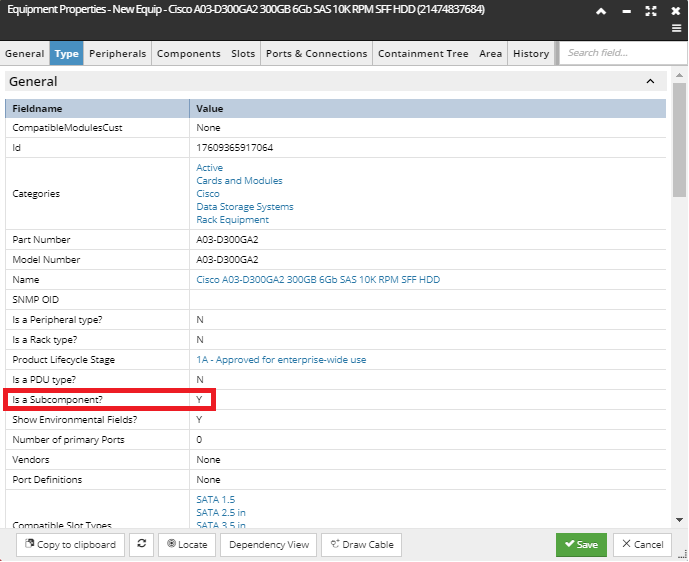Screen dimensions: 689x562
Task: Go to the Slots tab
Action: click(x=243, y=53)
